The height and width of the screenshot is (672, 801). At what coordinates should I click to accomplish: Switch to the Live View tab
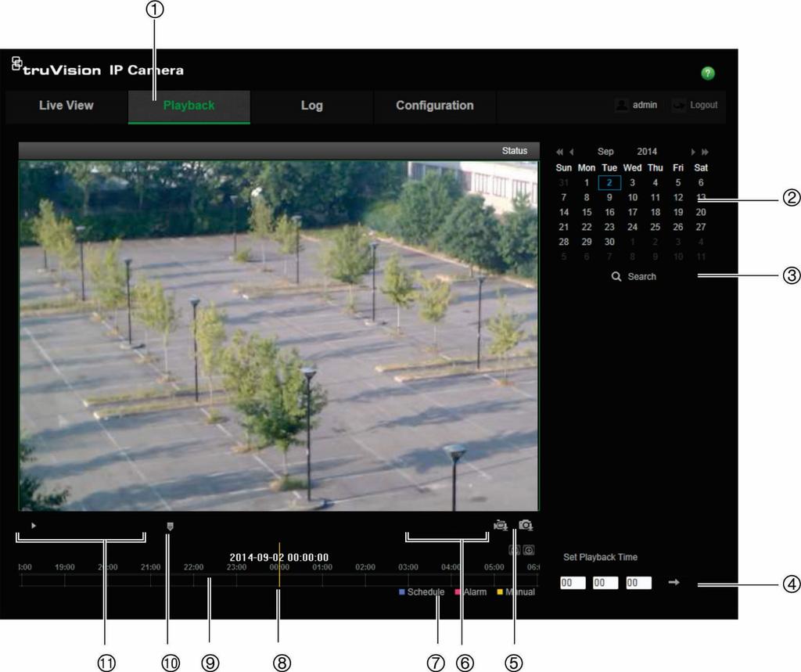(66, 106)
